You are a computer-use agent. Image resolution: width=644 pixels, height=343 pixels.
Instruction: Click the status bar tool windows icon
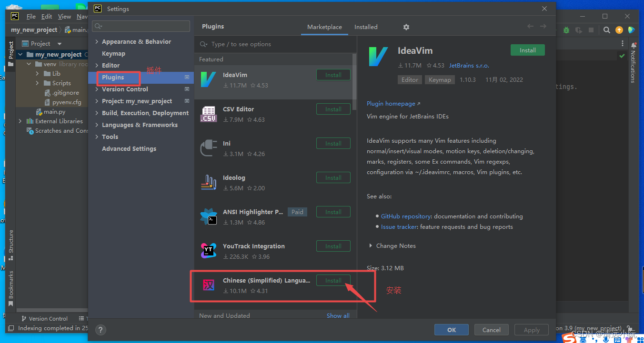(11, 328)
